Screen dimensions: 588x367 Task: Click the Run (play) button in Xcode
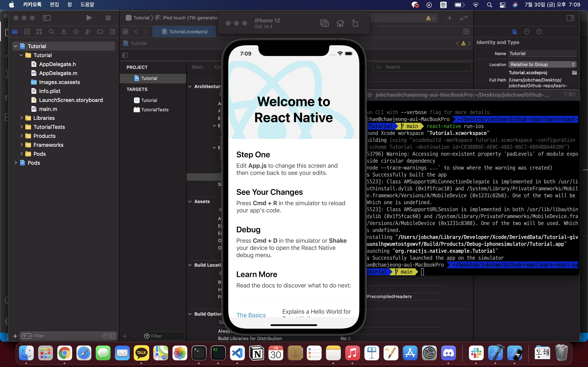pyautogui.click(x=89, y=18)
